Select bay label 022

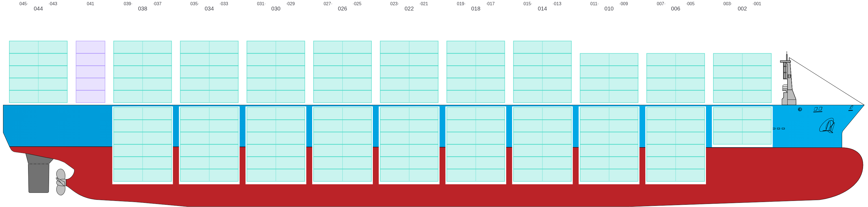coord(409,9)
